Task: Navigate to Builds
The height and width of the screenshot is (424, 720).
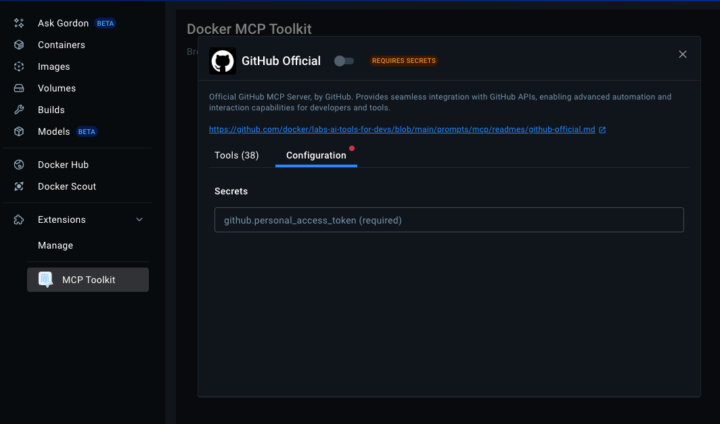Action: 51,110
